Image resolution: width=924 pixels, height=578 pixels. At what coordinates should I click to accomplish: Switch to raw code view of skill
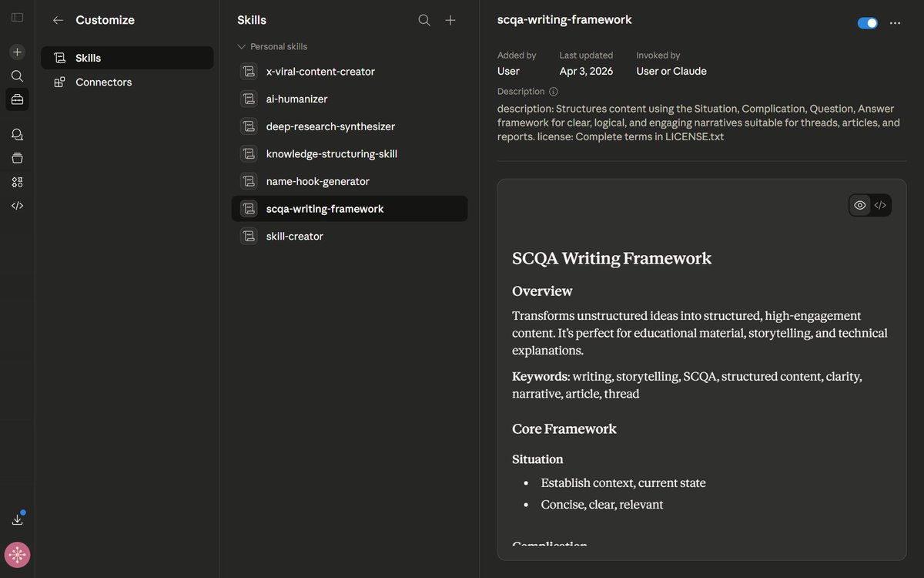pos(880,205)
